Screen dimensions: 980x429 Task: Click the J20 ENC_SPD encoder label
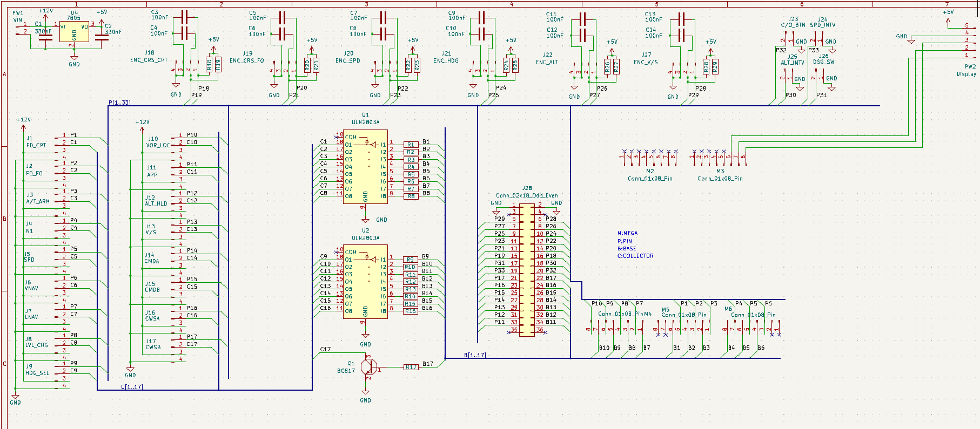coord(348,57)
